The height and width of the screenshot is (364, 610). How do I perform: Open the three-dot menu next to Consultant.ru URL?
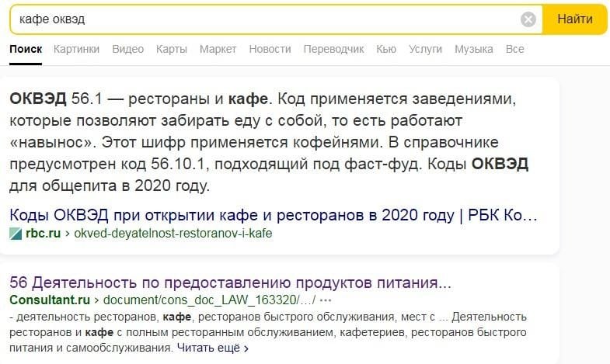pyautogui.click(x=326, y=300)
